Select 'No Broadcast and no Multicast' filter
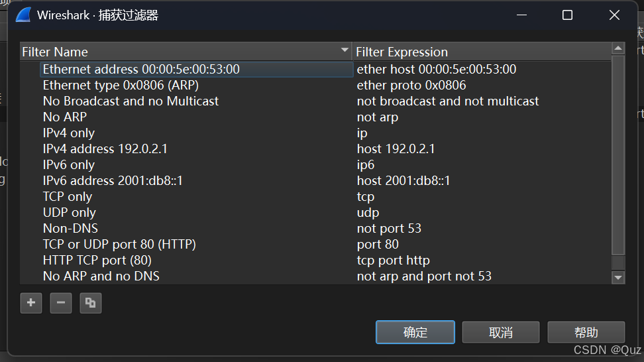644x362 pixels. click(131, 101)
